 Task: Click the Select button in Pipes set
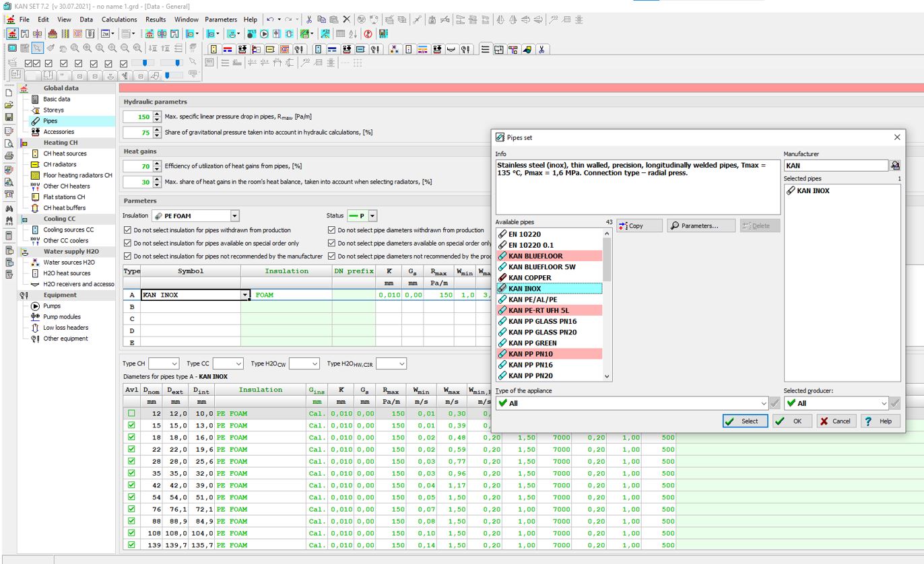click(x=745, y=421)
